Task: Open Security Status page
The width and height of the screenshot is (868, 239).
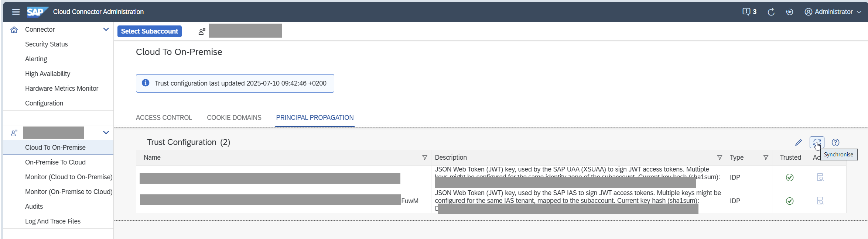Action: pyautogui.click(x=47, y=44)
